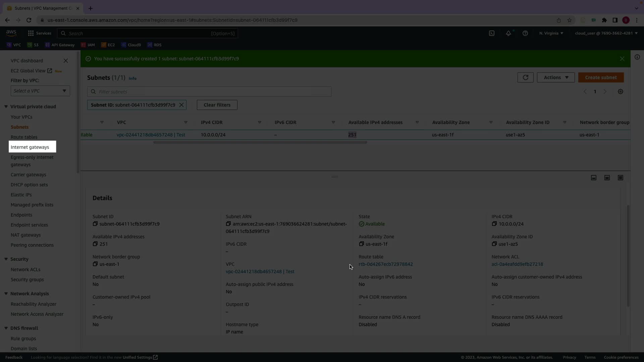Copy the Subnet ID value
Viewport: 644px width, 362px height.
pos(95,224)
